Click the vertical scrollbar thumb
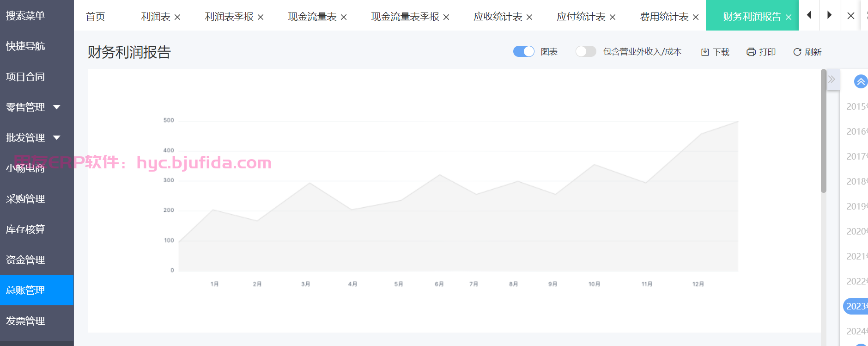868x346 pixels. (824, 131)
